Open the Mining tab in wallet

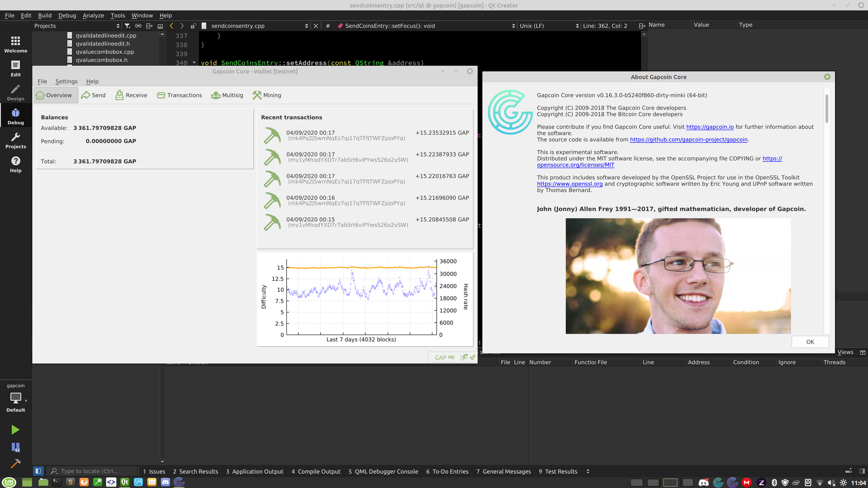click(x=267, y=95)
